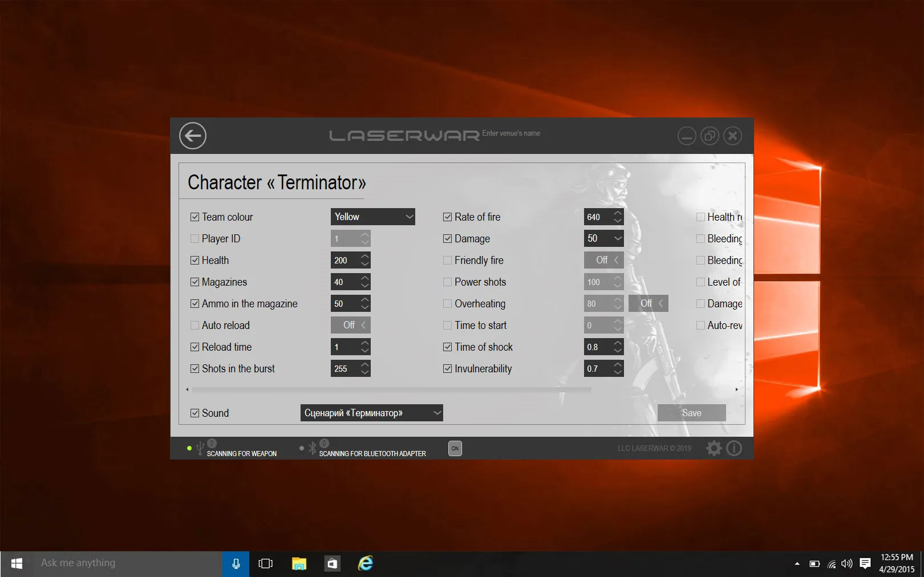Click the Save button

point(692,413)
